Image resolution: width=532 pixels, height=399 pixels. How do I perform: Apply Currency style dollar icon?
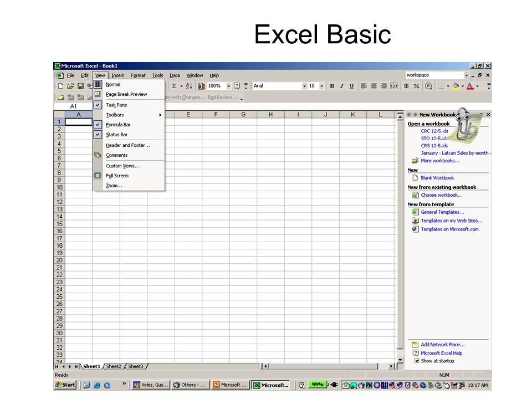point(406,86)
